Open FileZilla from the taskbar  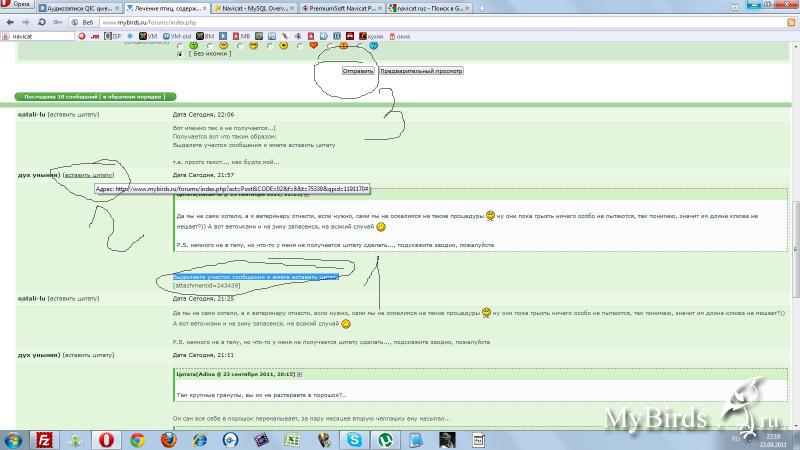click(x=44, y=438)
